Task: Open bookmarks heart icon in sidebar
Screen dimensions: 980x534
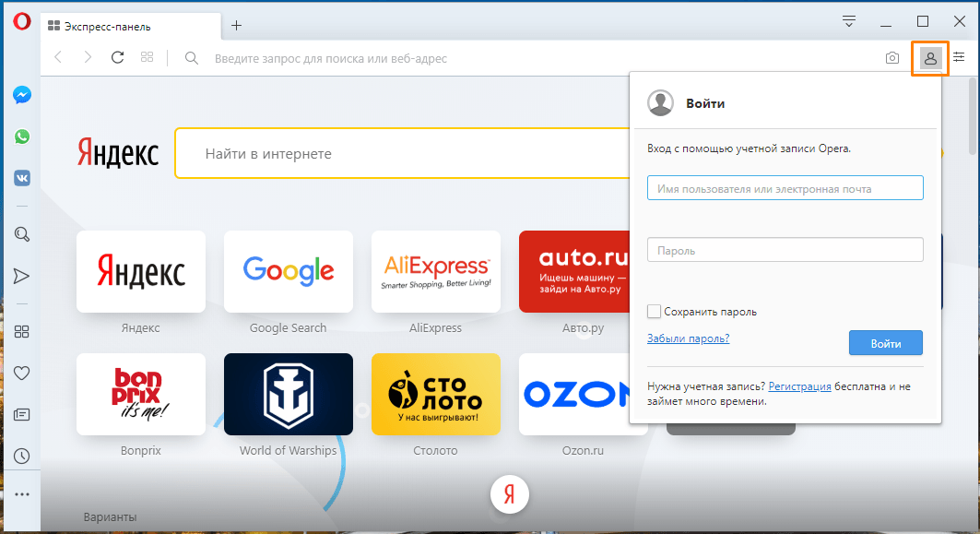Action: point(22,374)
